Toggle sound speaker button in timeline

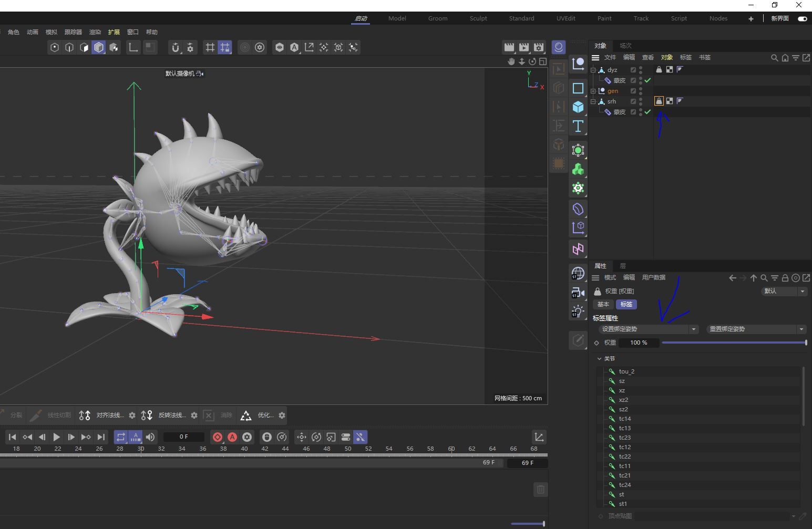(x=150, y=437)
